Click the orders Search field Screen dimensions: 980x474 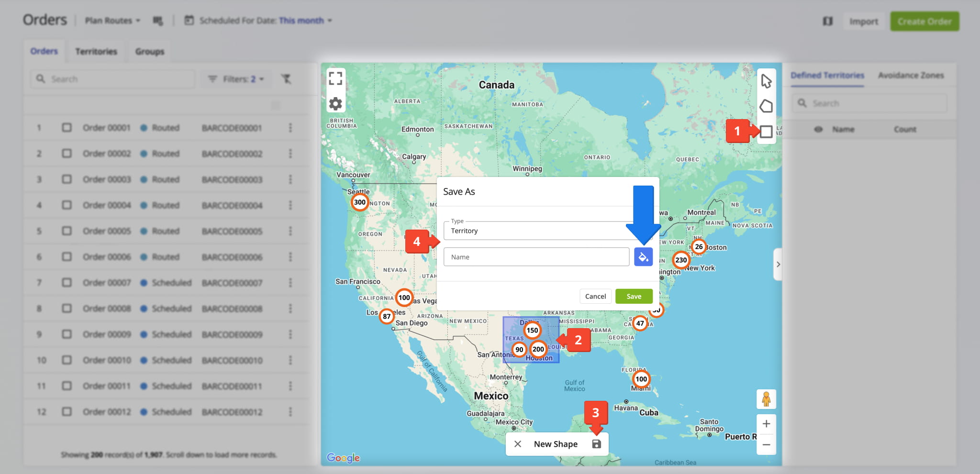[x=113, y=79]
